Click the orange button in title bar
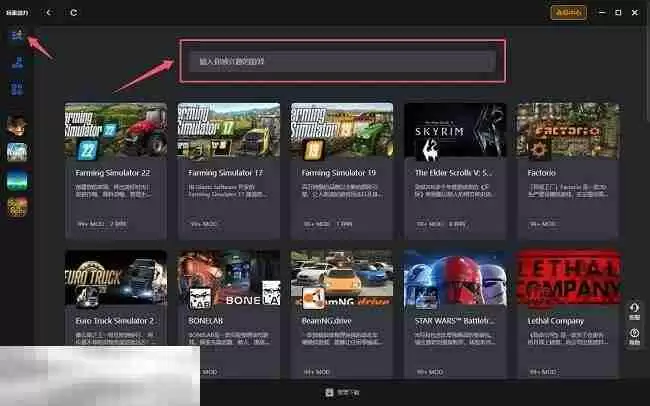This screenshot has height=406, width=650. click(x=568, y=12)
